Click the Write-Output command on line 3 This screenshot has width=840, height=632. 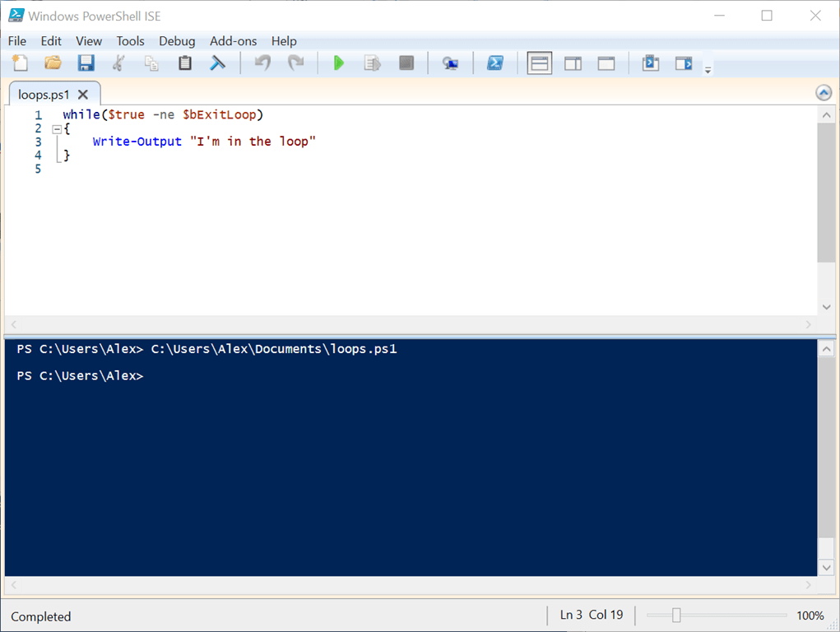point(137,142)
